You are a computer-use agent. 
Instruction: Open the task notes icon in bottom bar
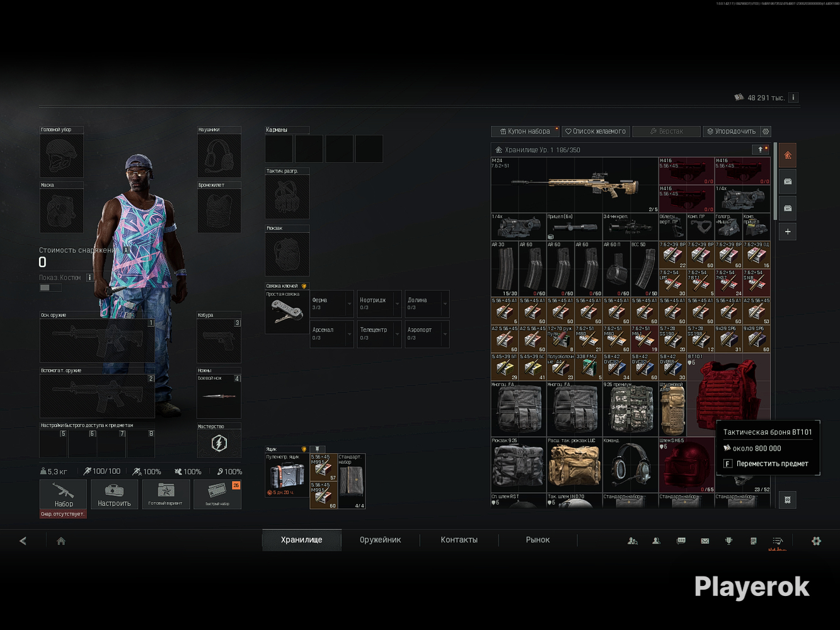click(x=753, y=541)
